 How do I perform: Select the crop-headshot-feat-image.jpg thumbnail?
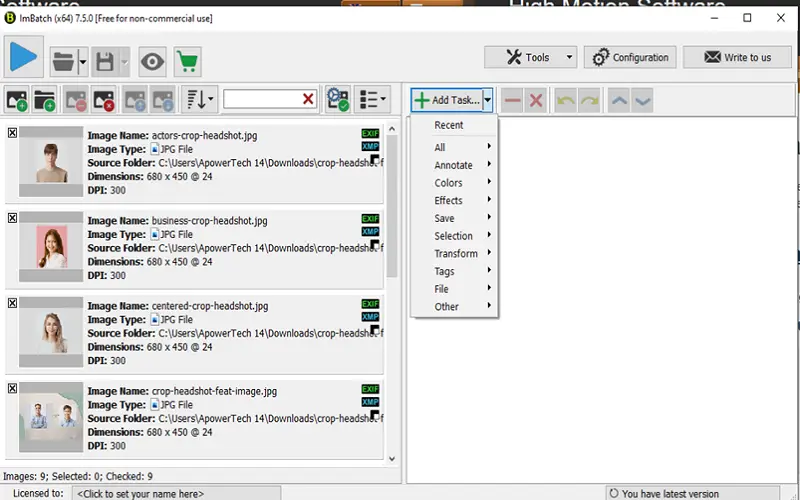click(x=51, y=417)
